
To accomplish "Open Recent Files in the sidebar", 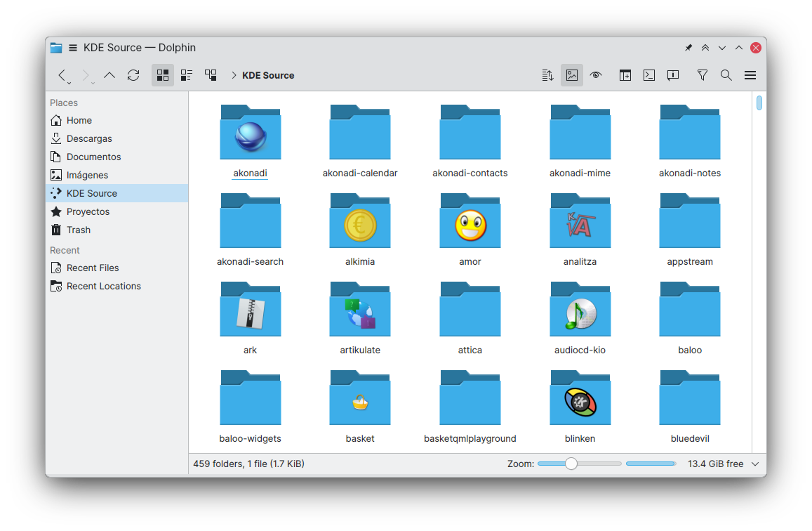I will [x=93, y=268].
